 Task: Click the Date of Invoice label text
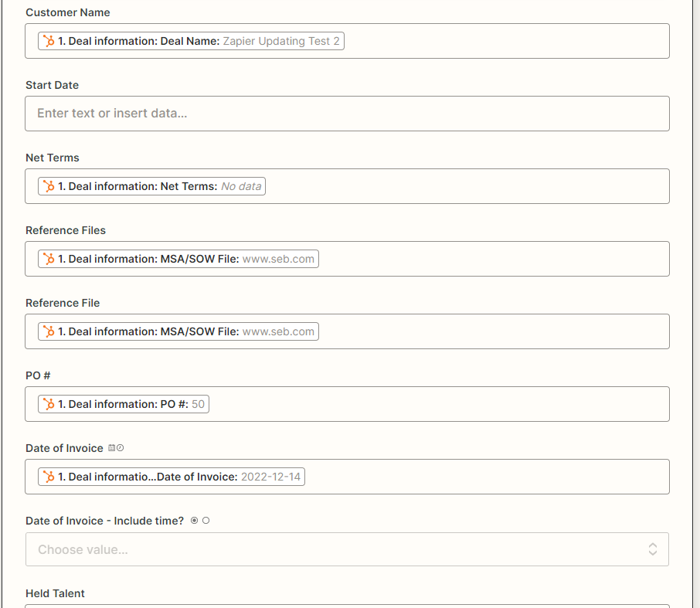point(64,448)
